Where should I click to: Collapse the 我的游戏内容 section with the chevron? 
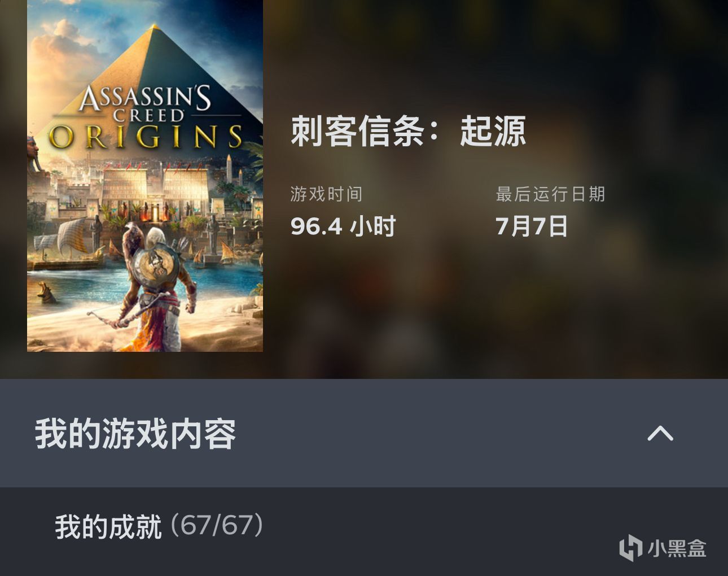[660, 433]
